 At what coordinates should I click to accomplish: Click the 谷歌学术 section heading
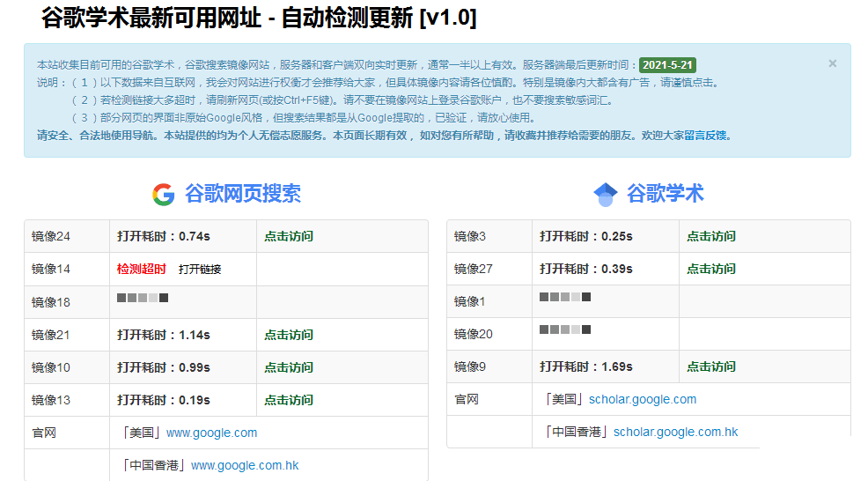tap(665, 194)
